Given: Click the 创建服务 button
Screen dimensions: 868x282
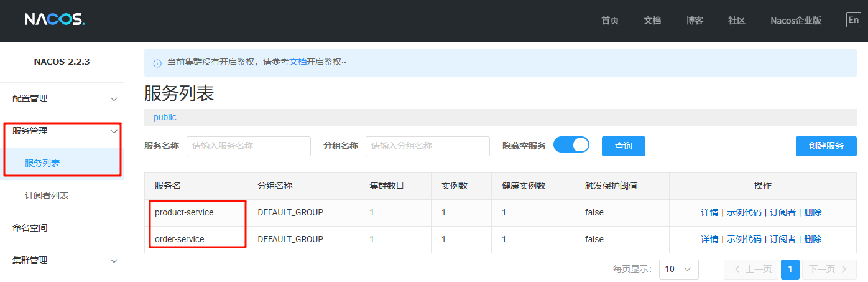Looking at the screenshot, I should 826,146.
